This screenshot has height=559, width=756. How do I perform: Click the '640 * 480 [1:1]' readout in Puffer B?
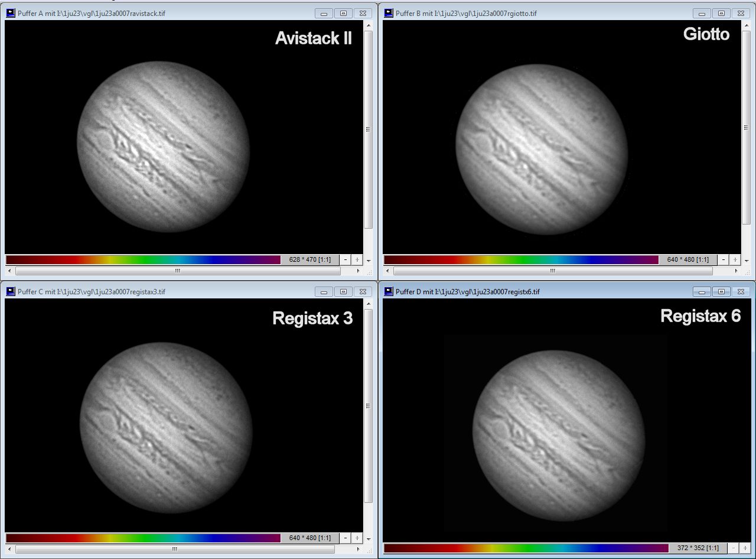(x=688, y=260)
